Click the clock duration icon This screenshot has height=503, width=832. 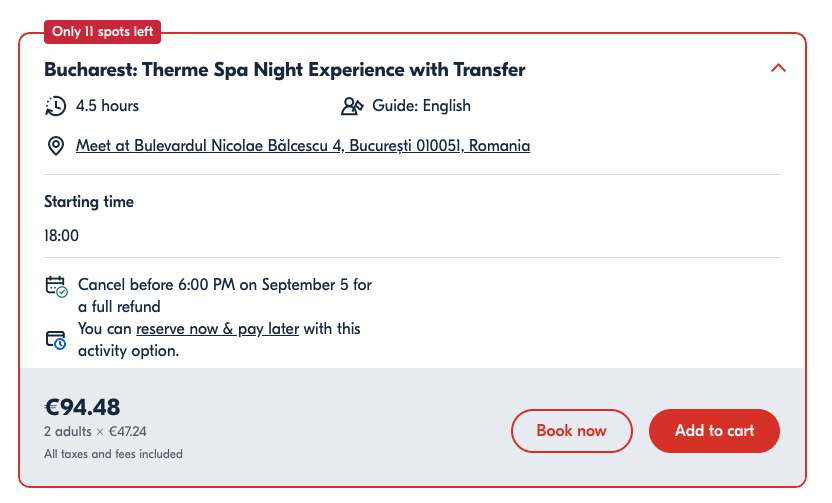click(x=56, y=106)
